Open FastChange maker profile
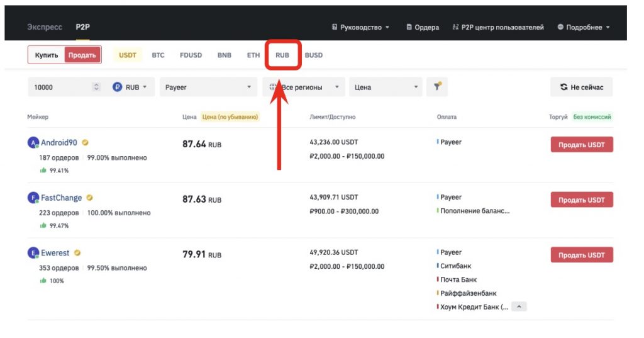This screenshot has height=338, width=644. click(61, 198)
